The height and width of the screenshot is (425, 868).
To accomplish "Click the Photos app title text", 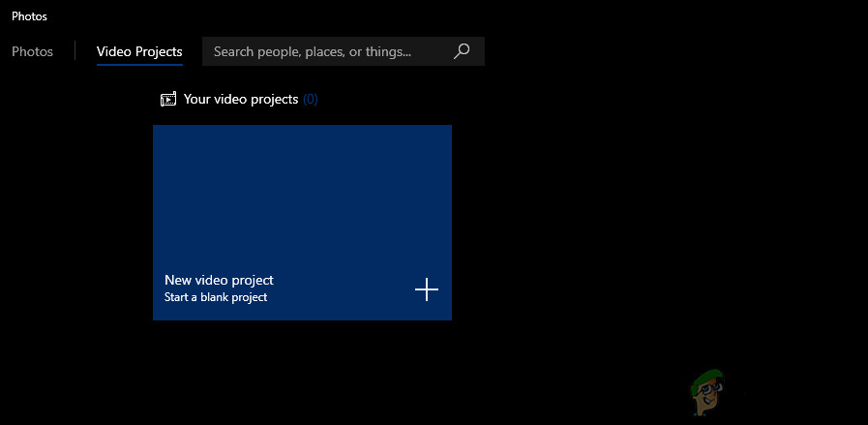I will 29,16.
